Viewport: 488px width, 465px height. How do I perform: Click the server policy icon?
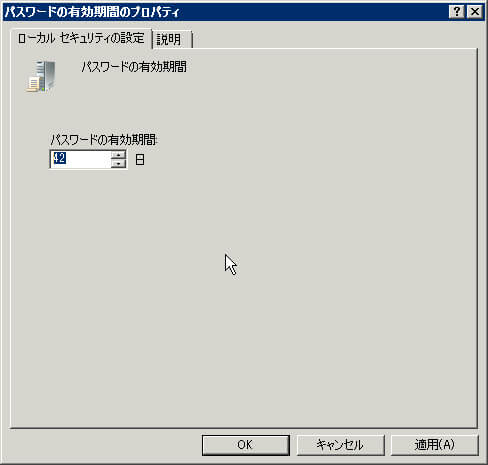pos(41,76)
